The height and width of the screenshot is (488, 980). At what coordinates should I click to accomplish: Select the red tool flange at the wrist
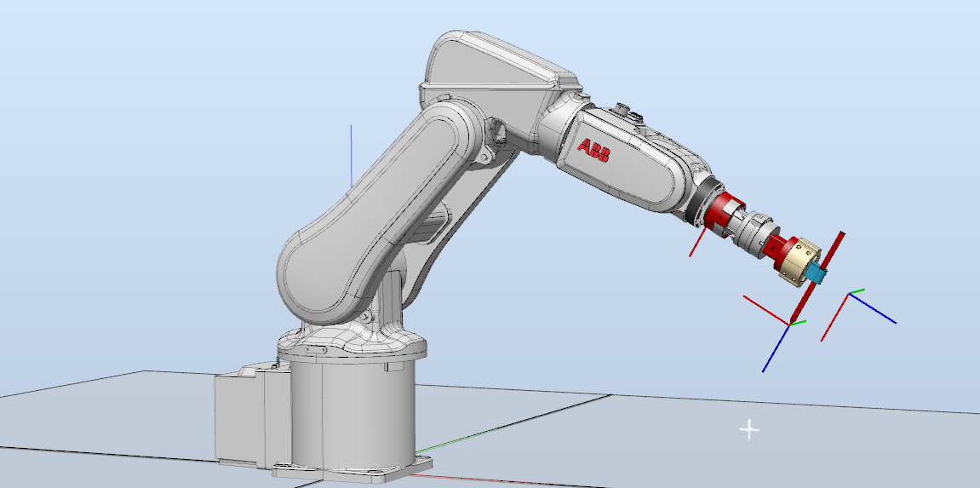tap(724, 211)
